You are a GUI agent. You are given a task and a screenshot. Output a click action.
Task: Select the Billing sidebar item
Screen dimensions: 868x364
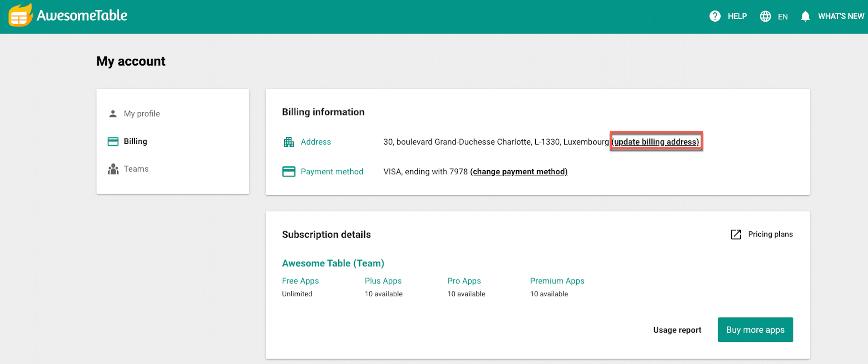point(135,141)
